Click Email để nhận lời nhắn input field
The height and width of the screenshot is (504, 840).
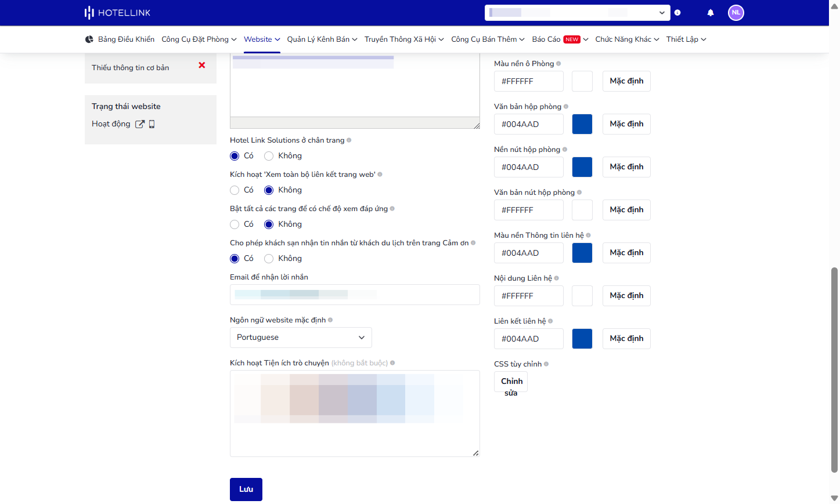coord(355,295)
